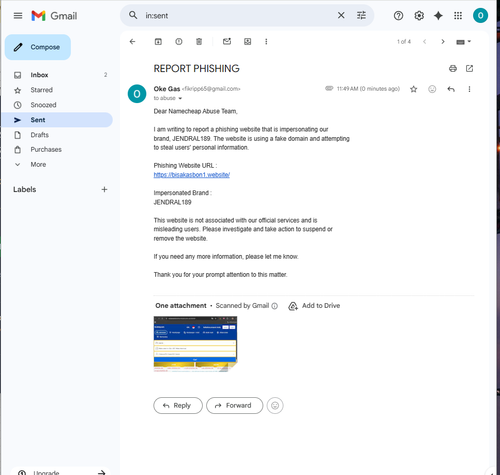Open the Support help icon
Viewport: 500px width, 475px height.
pos(398,16)
